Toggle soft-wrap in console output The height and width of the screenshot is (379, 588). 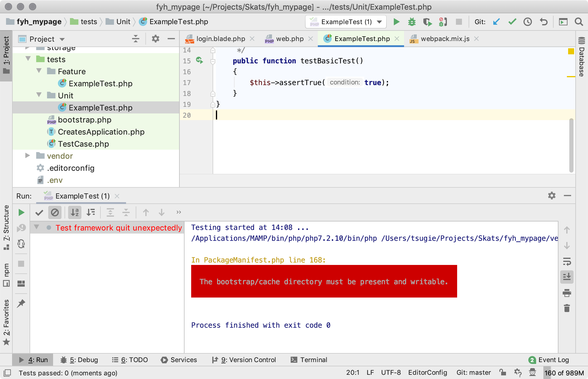coord(567,261)
